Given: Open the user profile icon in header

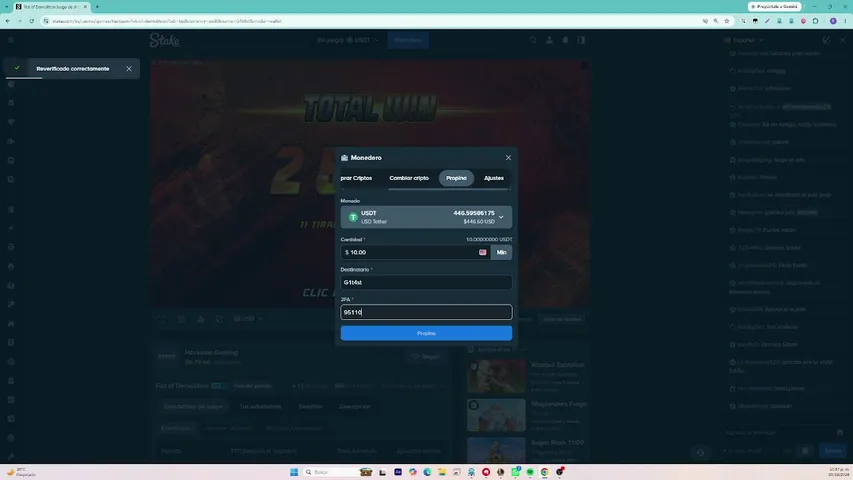Looking at the screenshot, I should 549,40.
